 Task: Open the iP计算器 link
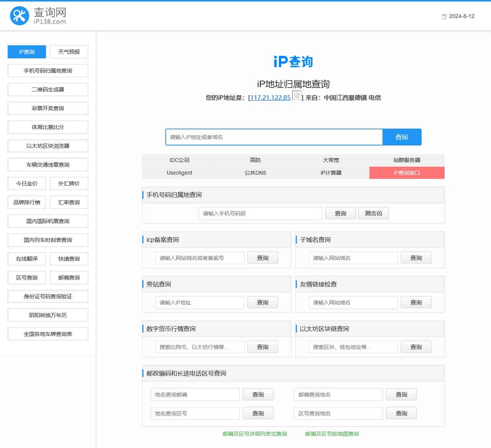click(331, 173)
